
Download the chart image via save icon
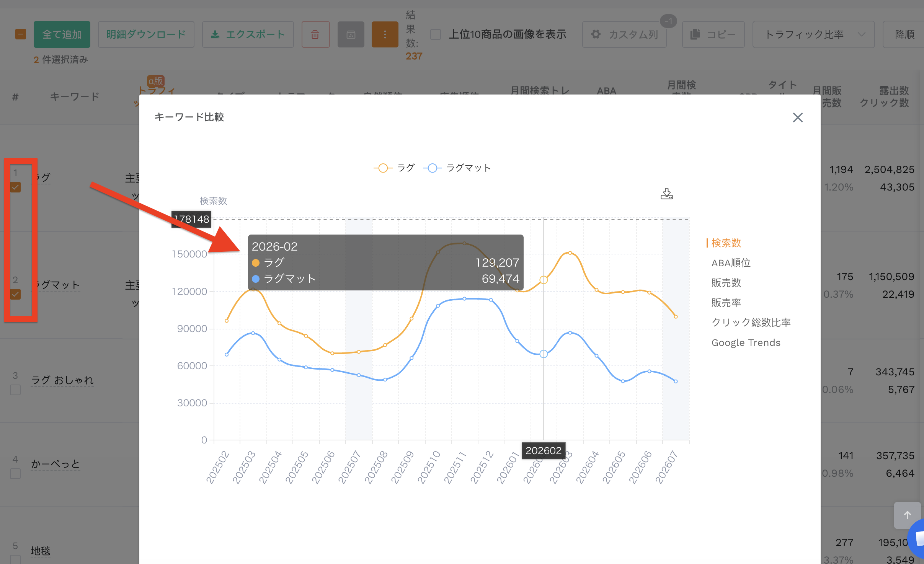pyautogui.click(x=667, y=194)
